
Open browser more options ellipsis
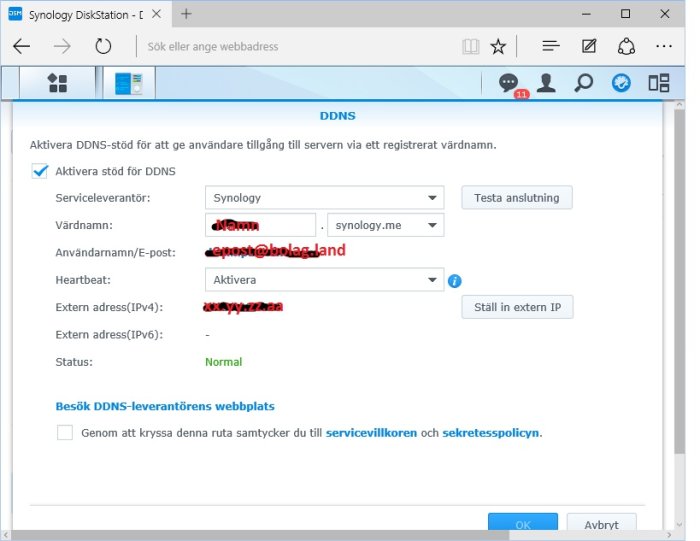[x=664, y=46]
